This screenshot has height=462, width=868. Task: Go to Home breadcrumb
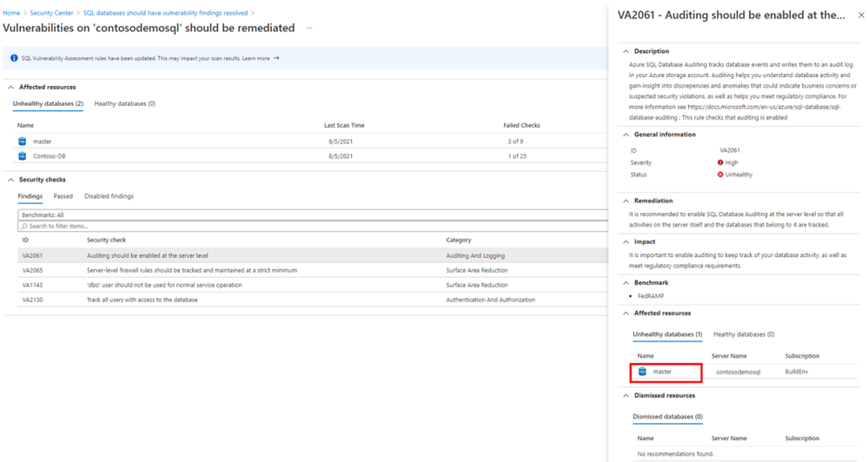[x=11, y=13]
